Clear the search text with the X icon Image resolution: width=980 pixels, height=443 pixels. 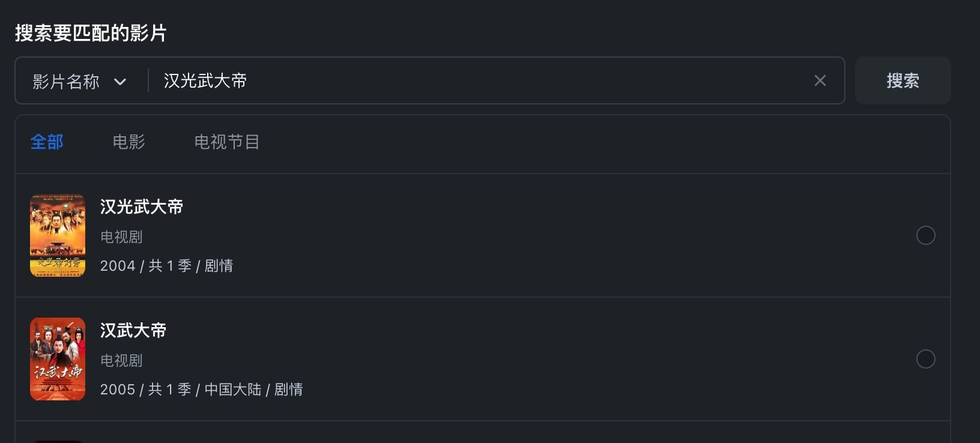coord(820,80)
